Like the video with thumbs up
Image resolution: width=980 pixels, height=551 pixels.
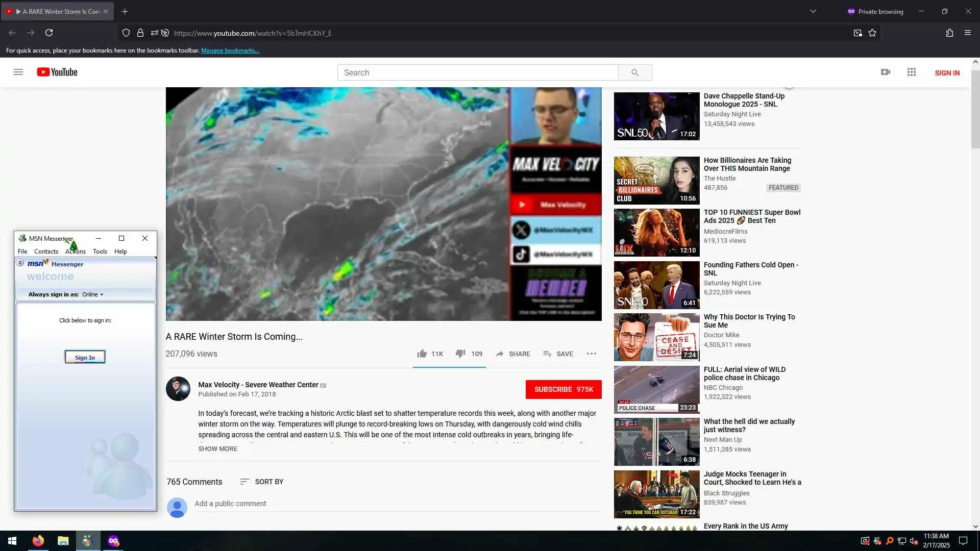point(422,354)
